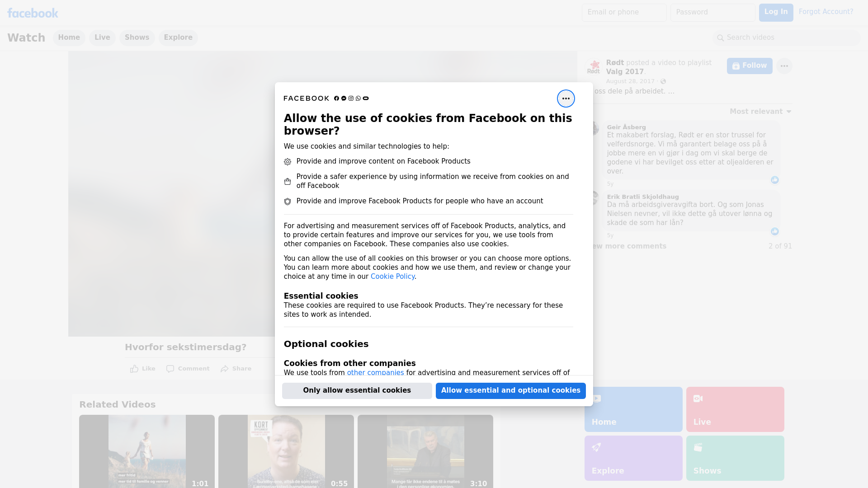Image resolution: width=868 pixels, height=488 pixels.
Task: Click like reaction on Erik Bratli comment
Action: tap(774, 231)
